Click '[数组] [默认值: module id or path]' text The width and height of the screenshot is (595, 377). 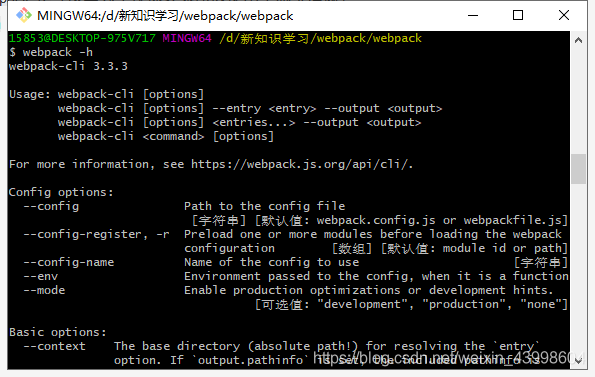(450, 248)
